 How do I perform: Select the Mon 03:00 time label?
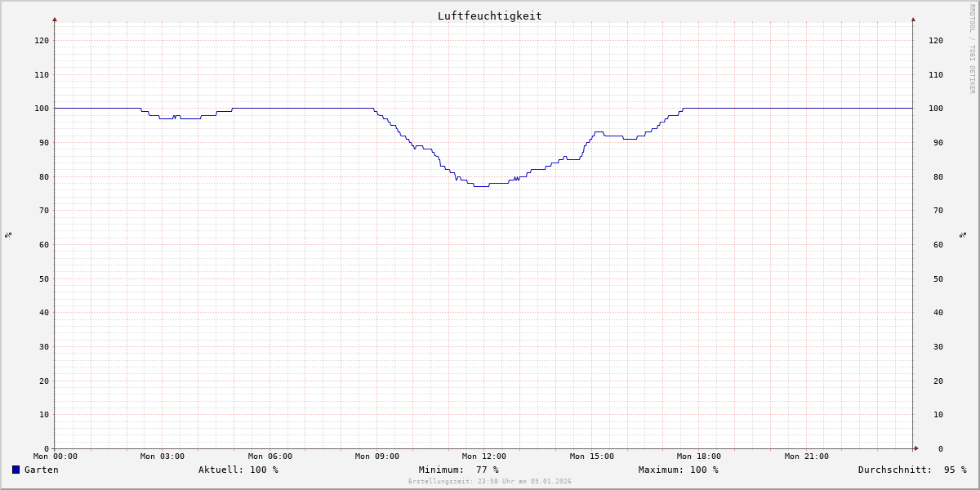[x=163, y=457]
